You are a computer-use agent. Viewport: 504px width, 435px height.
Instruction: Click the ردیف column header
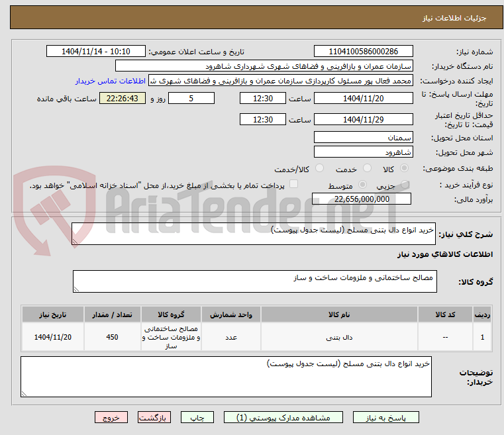click(482, 314)
